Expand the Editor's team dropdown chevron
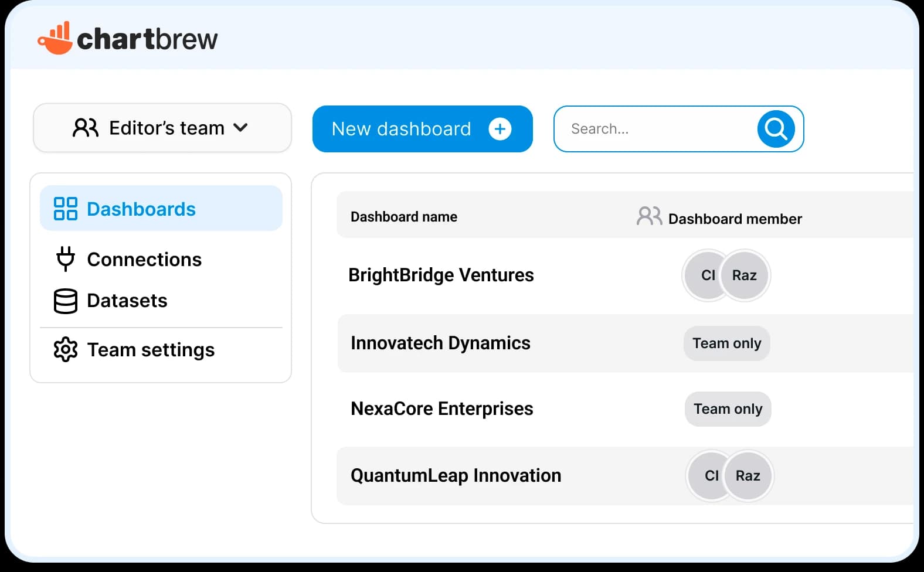The image size is (924, 572). click(x=240, y=127)
